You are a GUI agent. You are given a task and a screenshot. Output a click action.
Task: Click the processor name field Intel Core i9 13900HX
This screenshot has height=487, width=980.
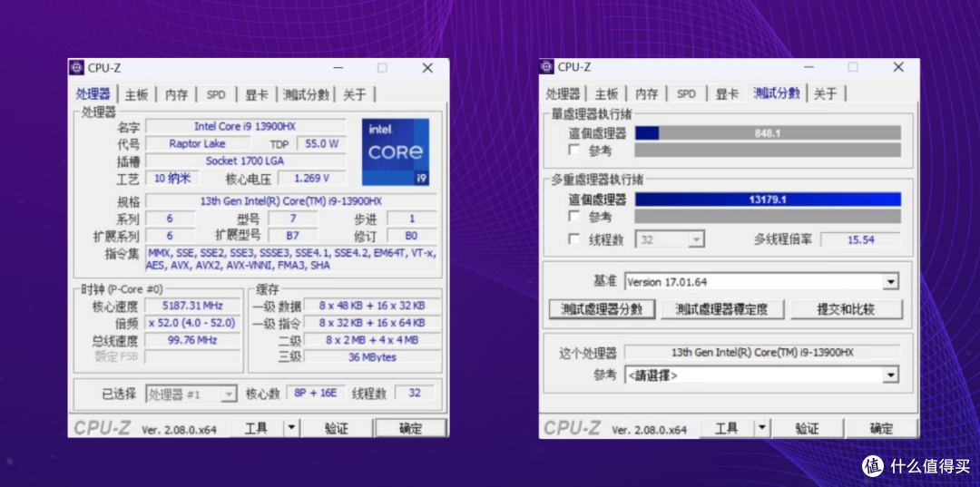246,126
